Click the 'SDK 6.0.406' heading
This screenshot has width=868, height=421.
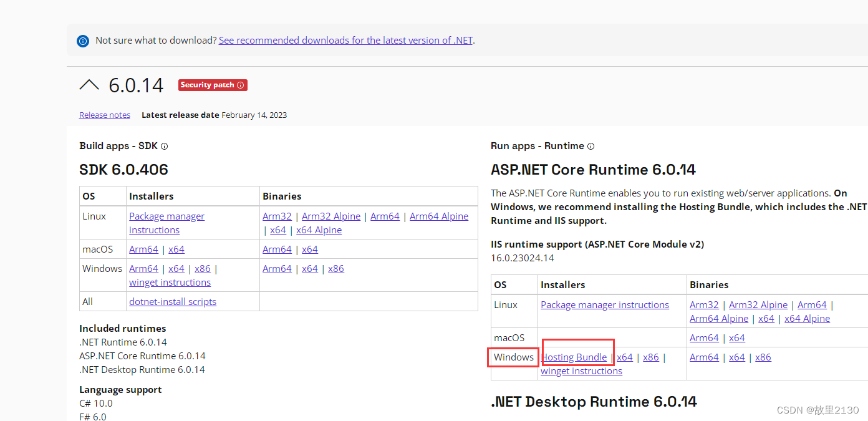(x=123, y=169)
